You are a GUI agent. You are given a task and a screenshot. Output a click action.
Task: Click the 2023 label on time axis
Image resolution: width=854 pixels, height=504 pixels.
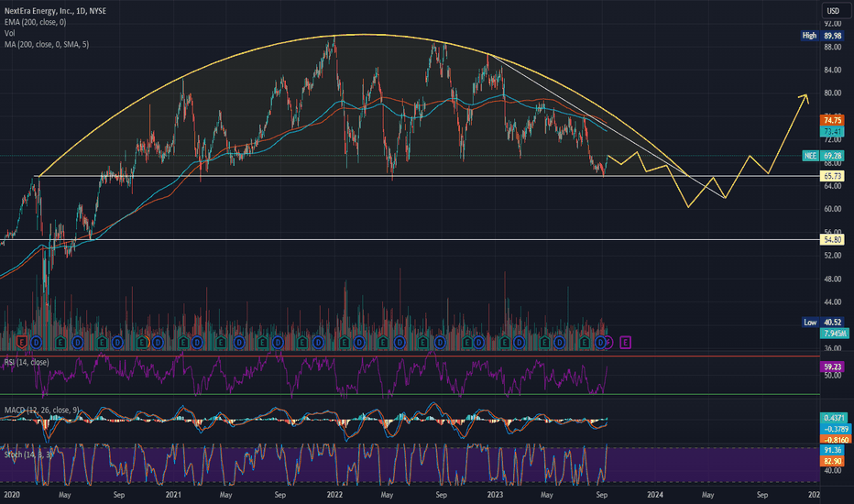tap(495, 495)
